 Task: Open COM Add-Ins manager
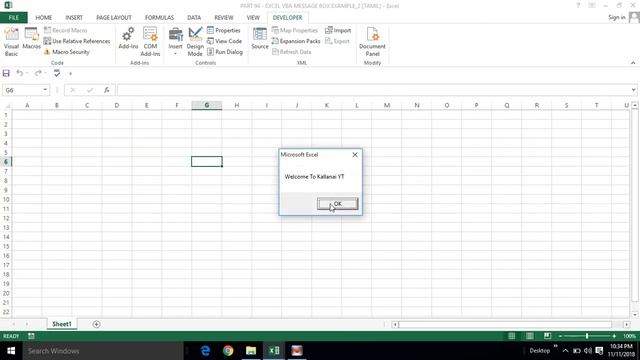pos(150,42)
